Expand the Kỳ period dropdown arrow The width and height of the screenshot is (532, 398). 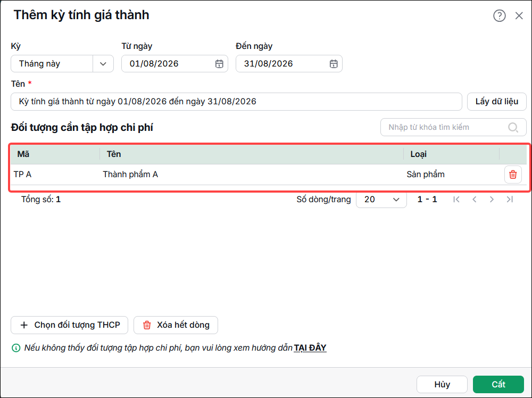tap(103, 64)
